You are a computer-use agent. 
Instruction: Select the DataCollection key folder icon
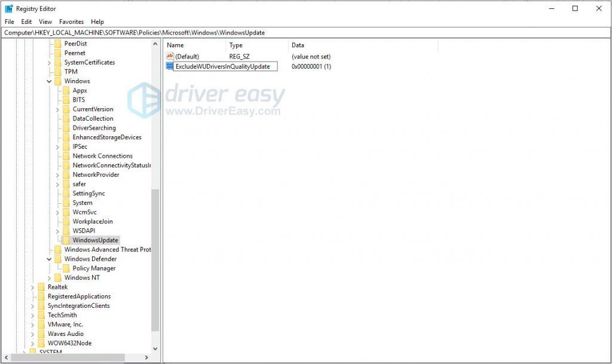[x=66, y=118]
